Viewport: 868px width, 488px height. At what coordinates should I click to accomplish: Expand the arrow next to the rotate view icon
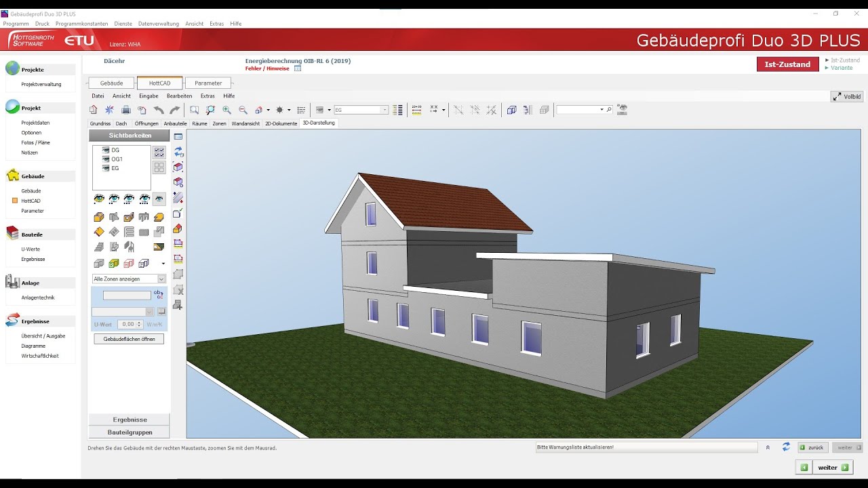click(x=268, y=110)
